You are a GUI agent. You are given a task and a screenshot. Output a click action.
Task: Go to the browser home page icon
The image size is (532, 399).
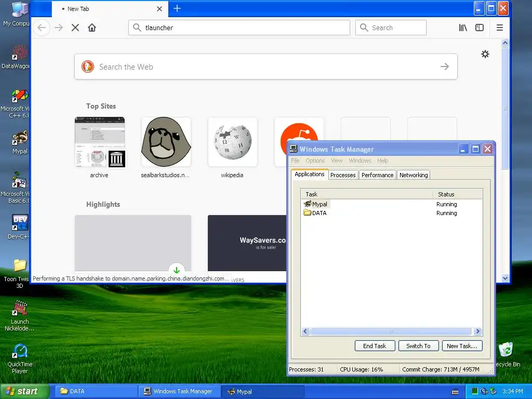92,28
